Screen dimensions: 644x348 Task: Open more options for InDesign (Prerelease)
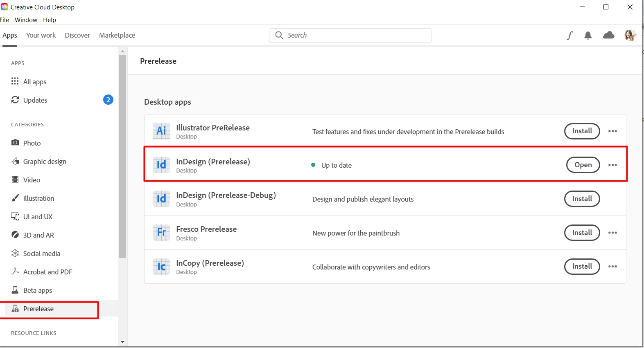click(612, 165)
